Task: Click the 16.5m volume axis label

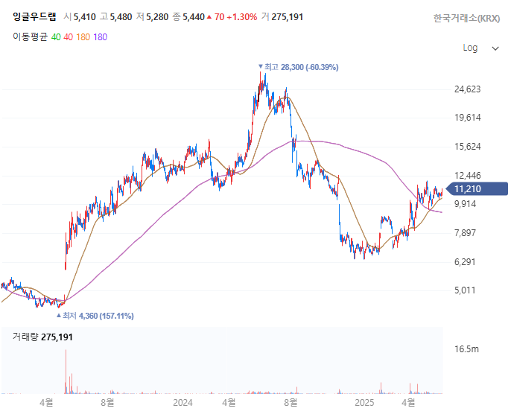Action: pyautogui.click(x=467, y=349)
